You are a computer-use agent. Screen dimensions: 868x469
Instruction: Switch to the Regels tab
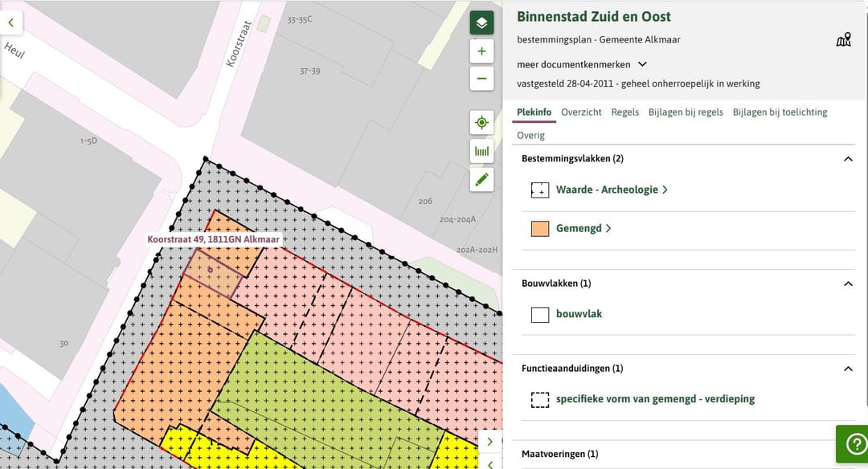(624, 112)
